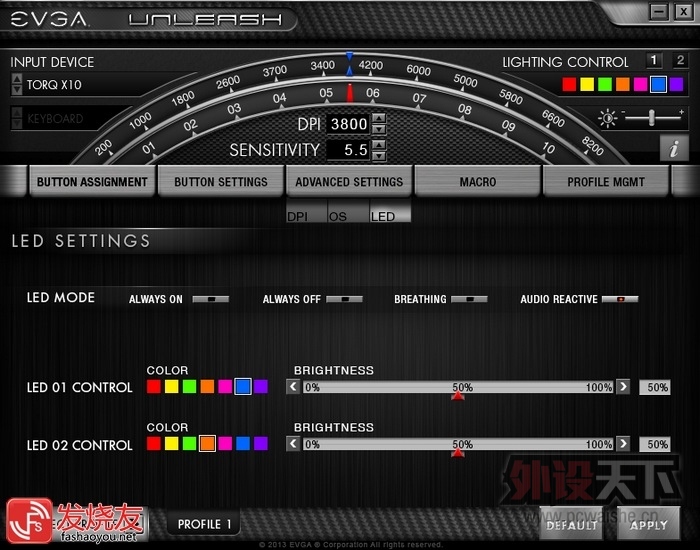This screenshot has height=550, width=700.
Task: Open the Profile Mgmt tab
Action: pos(606,181)
